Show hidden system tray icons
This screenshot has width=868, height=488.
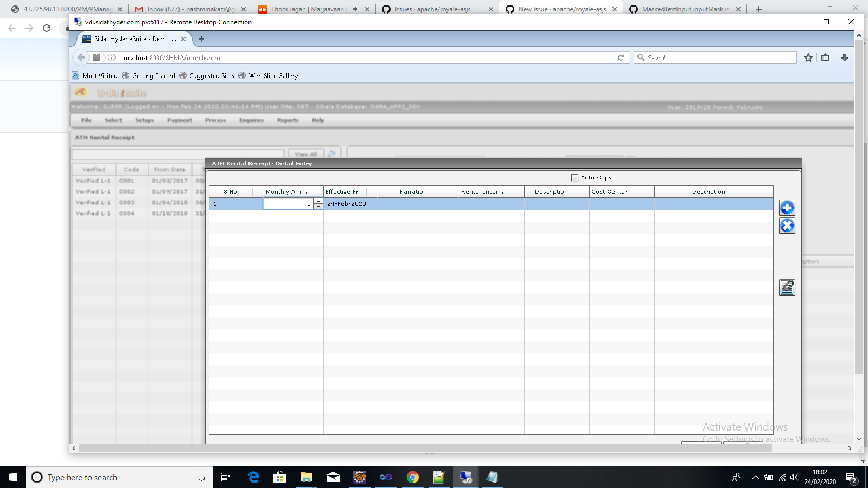755,477
